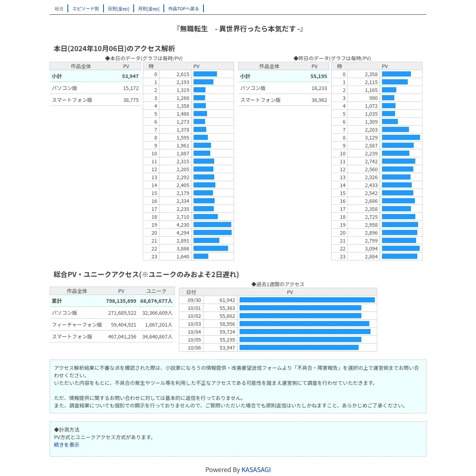
Task: Click the 本日のデータ caption
Action: pyautogui.click(x=144, y=59)
